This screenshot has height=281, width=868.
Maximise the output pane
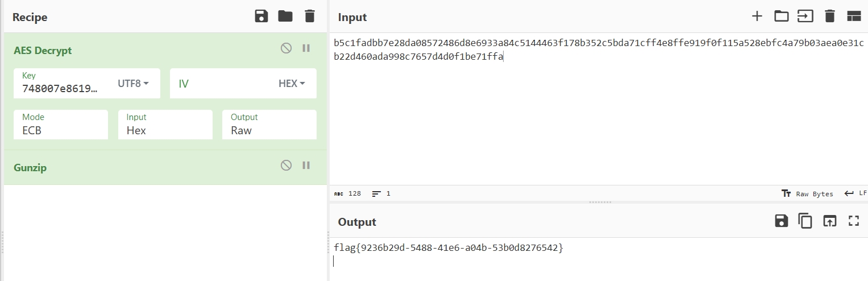tap(854, 221)
